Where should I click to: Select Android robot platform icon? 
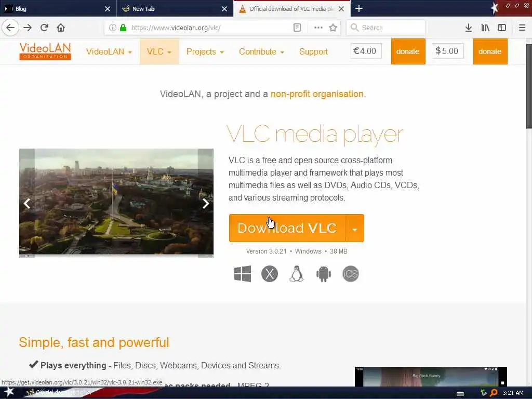coord(323,274)
